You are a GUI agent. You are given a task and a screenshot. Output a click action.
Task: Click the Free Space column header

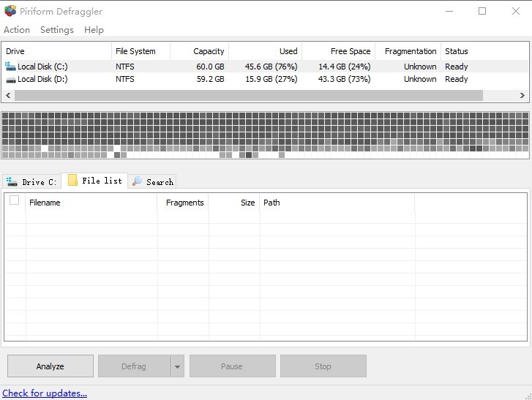[x=339, y=51]
